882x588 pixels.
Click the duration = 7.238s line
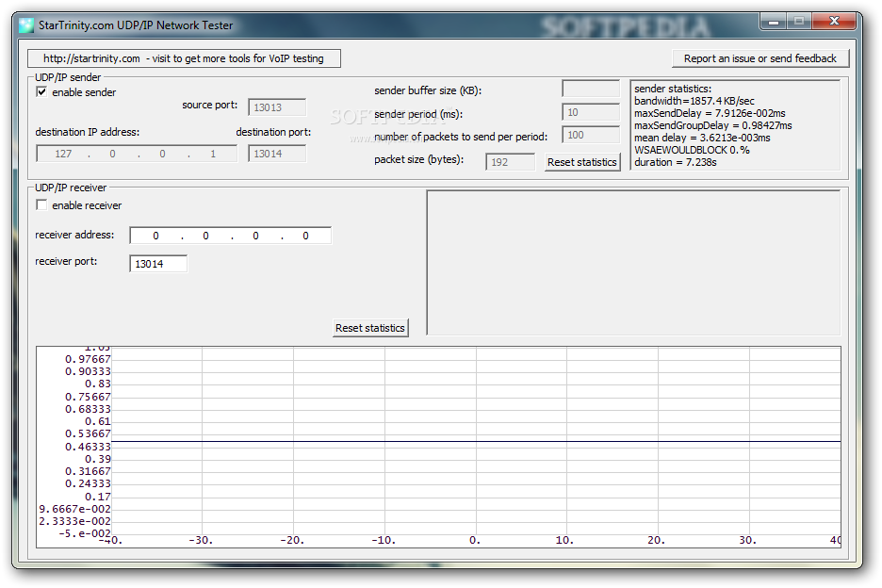[676, 163]
